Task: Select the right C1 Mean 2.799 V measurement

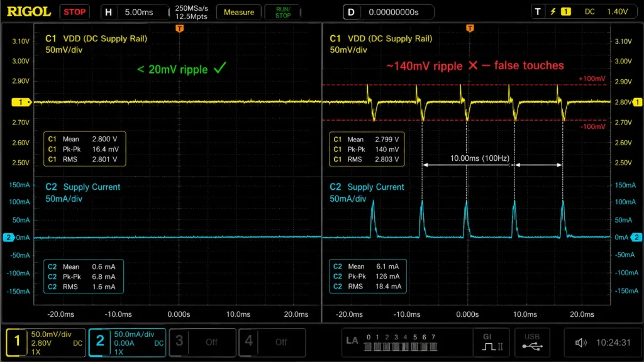Action: (366, 140)
